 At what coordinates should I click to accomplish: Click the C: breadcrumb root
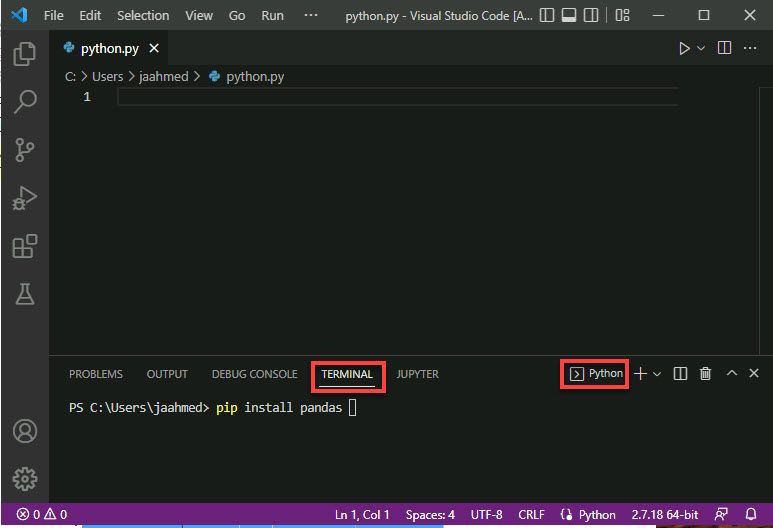(x=70, y=77)
